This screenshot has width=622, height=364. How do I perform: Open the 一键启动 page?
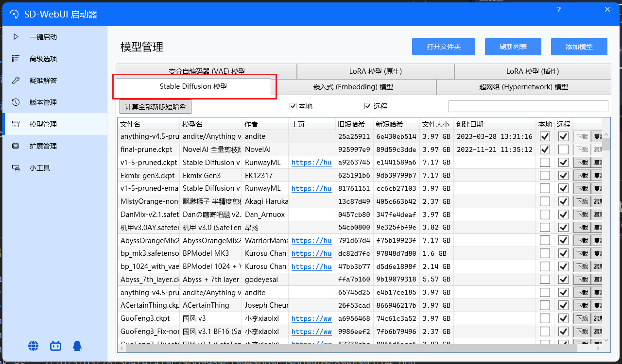point(55,37)
